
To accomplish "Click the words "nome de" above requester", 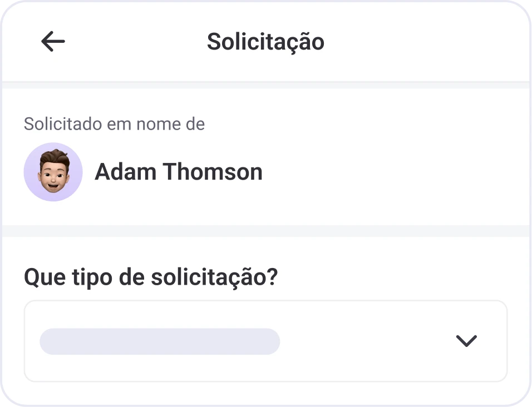I will 173,123.
